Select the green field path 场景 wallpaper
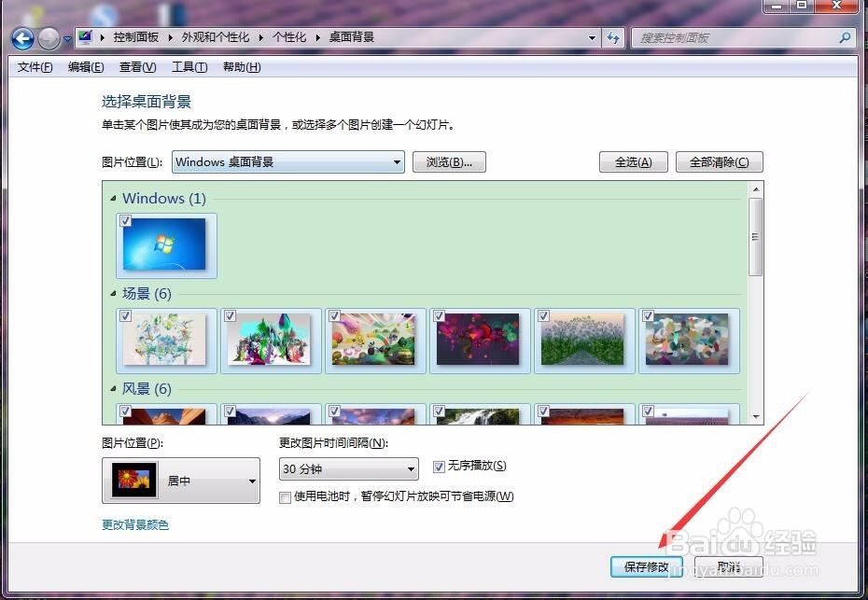 [x=582, y=340]
